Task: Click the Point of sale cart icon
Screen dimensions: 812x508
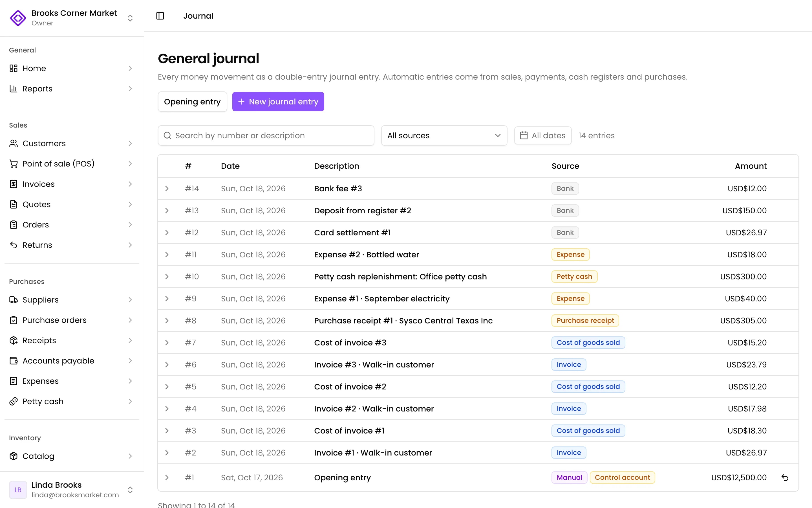Action: click(x=14, y=164)
